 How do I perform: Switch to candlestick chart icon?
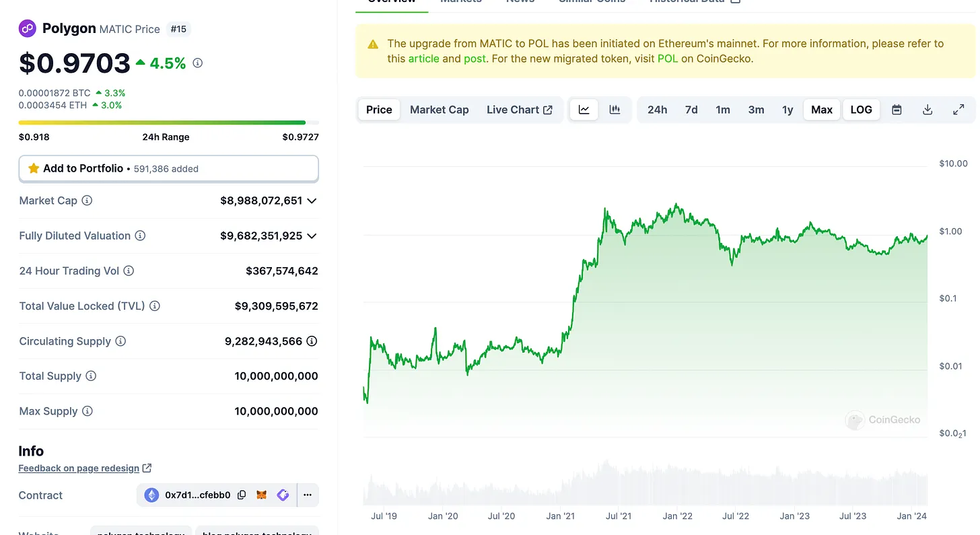click(x=615, y=110)
